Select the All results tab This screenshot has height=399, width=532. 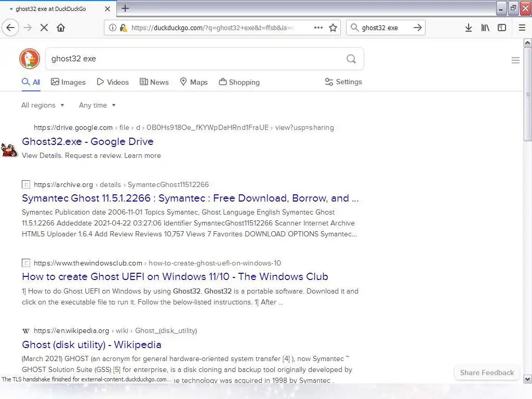(x=31, y=82)
